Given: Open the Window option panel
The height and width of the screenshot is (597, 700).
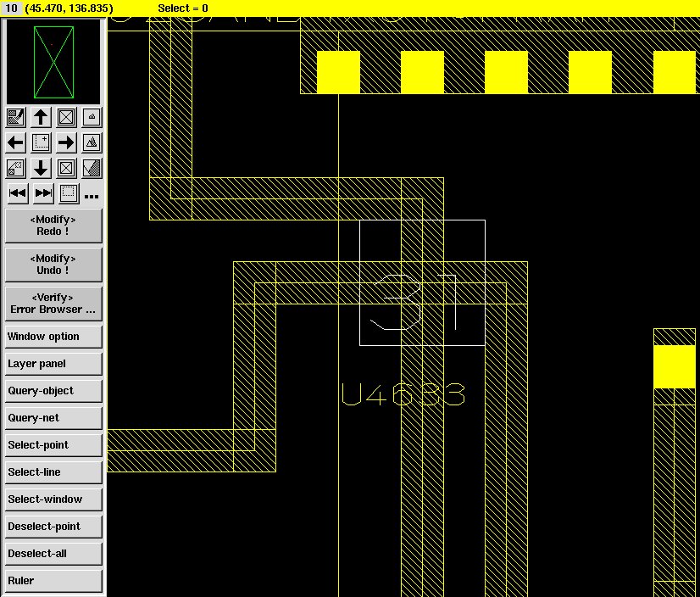Looking at the screenshot, I should [53, 337].
